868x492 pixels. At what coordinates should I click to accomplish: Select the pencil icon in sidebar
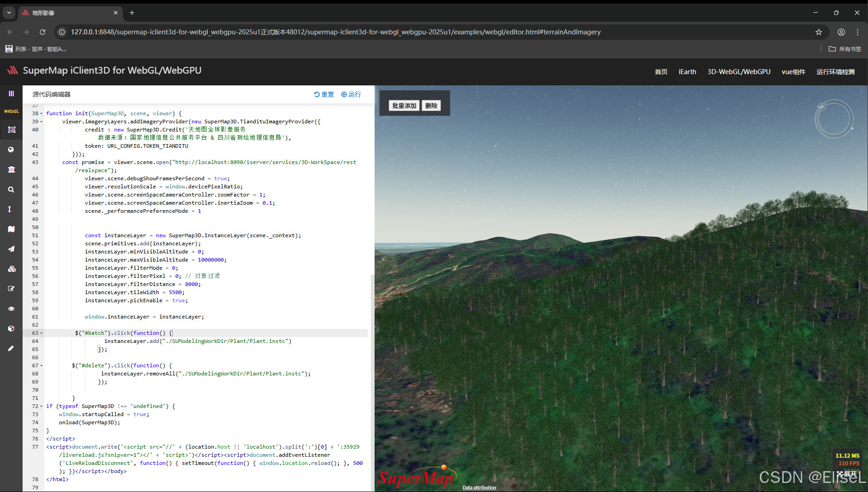pos(11,348)
